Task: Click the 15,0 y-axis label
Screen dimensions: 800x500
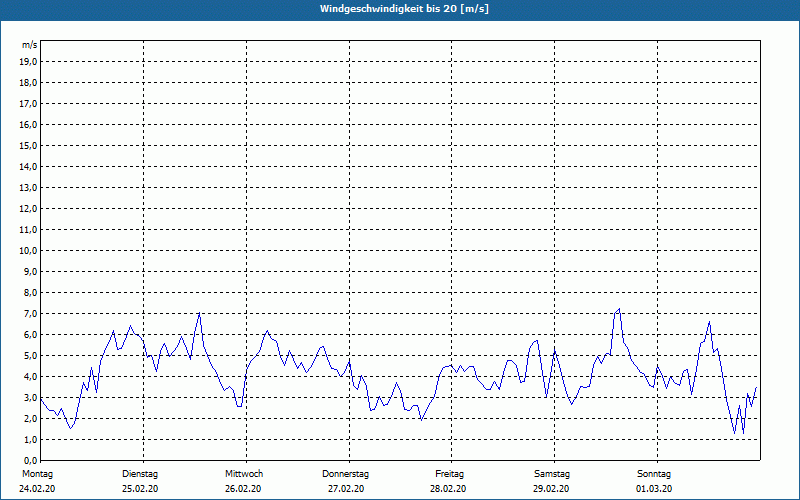Action: point(28,145)
